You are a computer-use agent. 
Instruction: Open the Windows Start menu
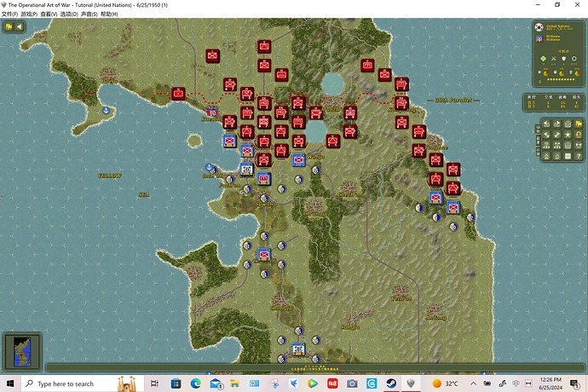(x=10, y=383)
